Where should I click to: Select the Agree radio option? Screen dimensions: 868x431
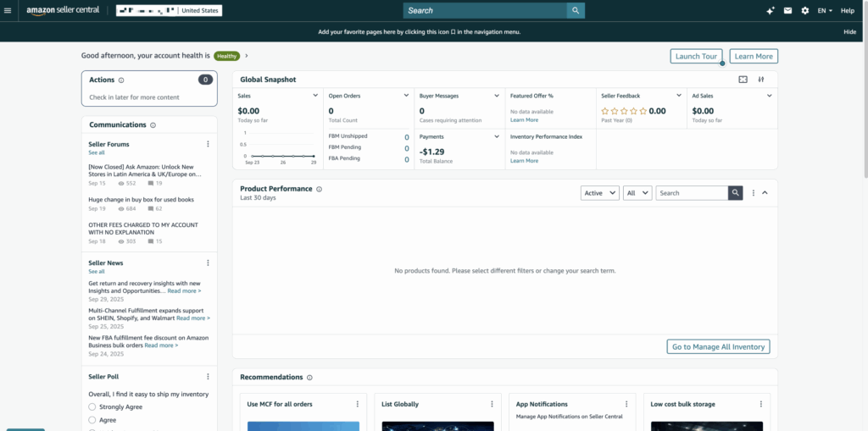pyautogui.click(x=92, y=420)
